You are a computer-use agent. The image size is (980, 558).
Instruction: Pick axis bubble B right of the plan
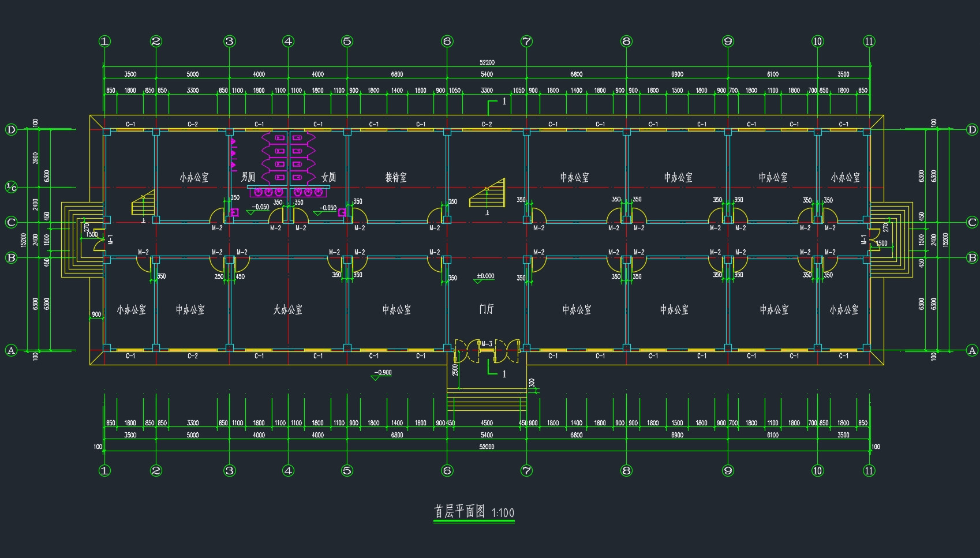coord(972,258)
